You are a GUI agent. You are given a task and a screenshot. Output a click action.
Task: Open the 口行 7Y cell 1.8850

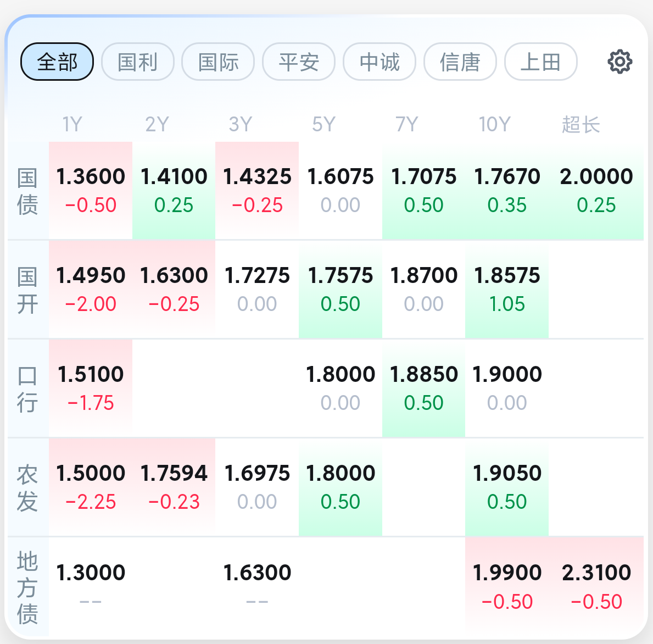tap(423, 388)
